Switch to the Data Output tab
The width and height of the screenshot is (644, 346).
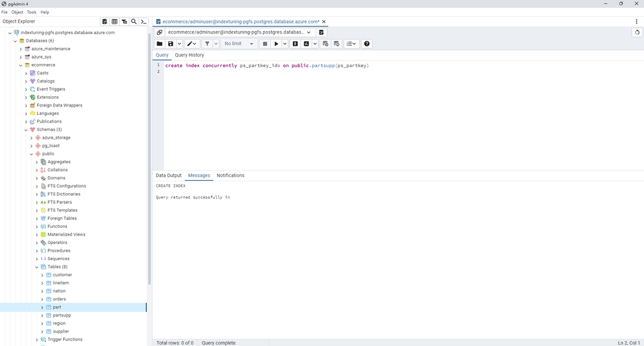coord(168,176)
